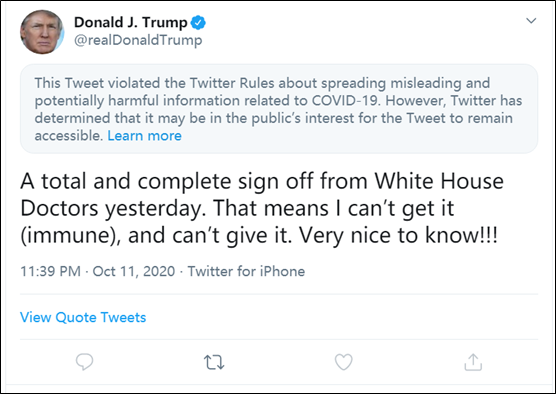Retweet this tweet using the arrows icon
The image size is (556, 394).
[x=214, y=362]
